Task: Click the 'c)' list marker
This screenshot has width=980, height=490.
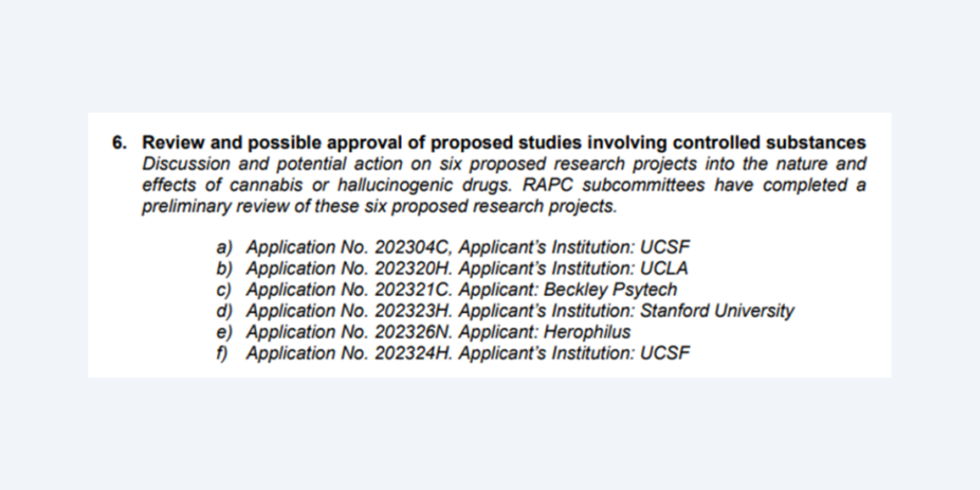Action: [224, 291]
